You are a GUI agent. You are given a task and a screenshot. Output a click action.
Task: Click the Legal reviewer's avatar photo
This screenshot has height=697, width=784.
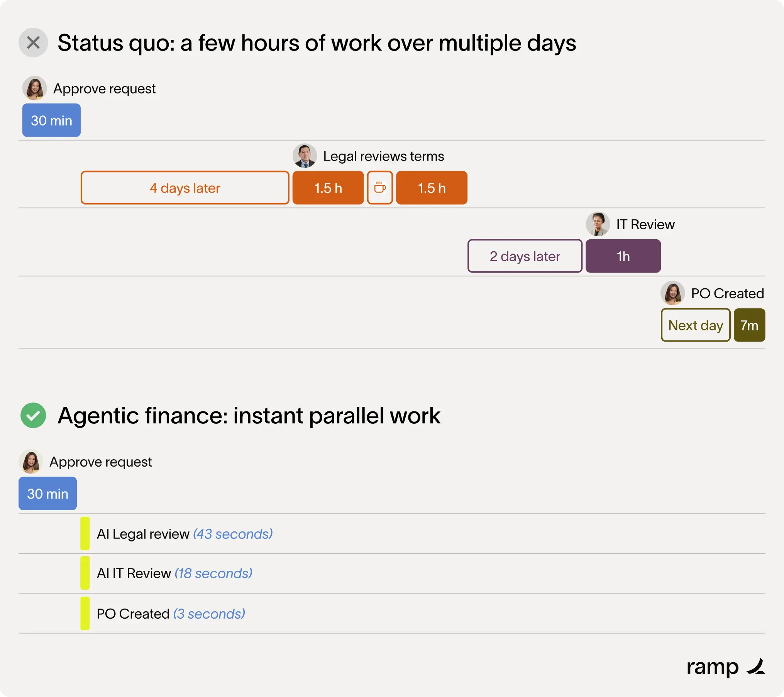click(x=305, y=156)
